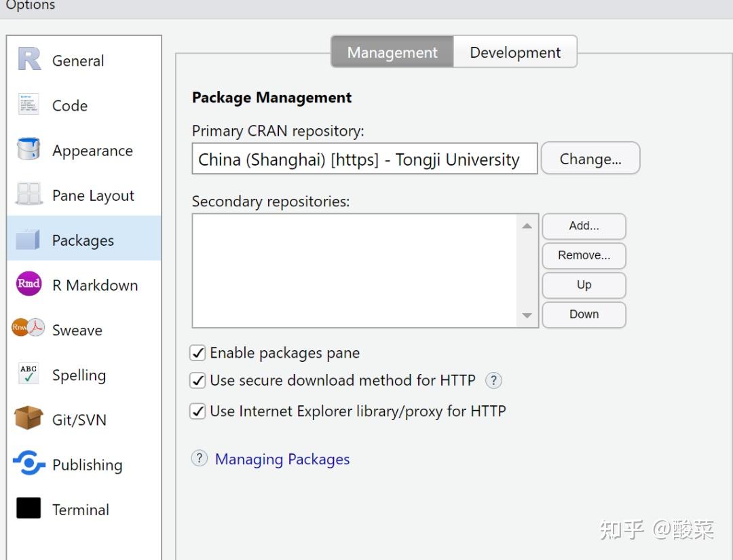
Task: Select the Appearance paint bucket icon
Action: click(x=29, y=149)
